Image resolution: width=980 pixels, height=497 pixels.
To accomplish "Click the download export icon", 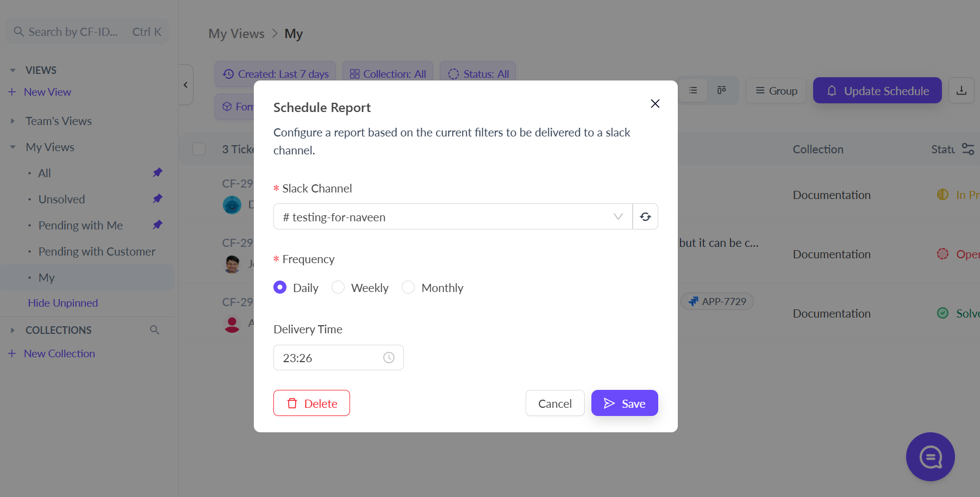I will [961, 91].
